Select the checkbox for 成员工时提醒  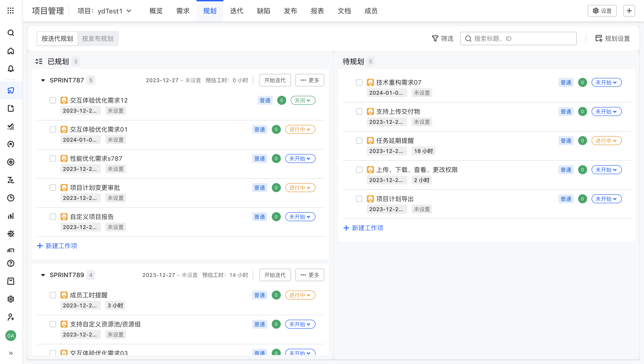point(53,295)
